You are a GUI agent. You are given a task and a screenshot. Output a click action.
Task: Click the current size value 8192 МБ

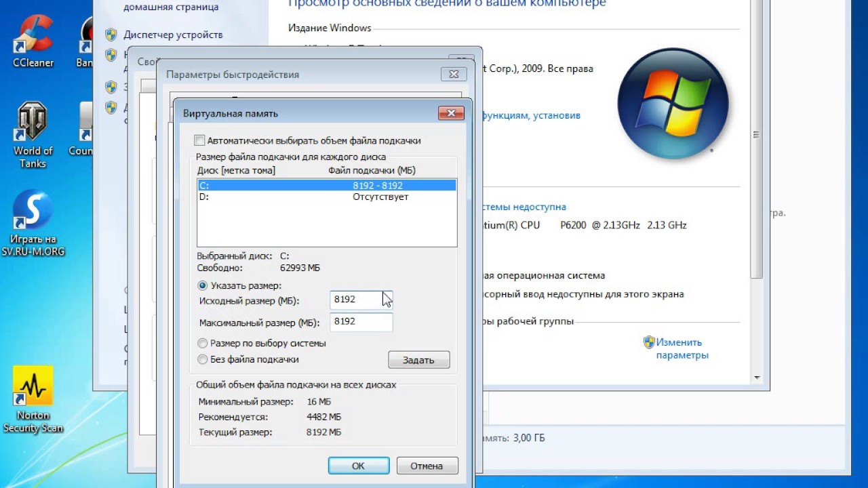coord(324,432)
